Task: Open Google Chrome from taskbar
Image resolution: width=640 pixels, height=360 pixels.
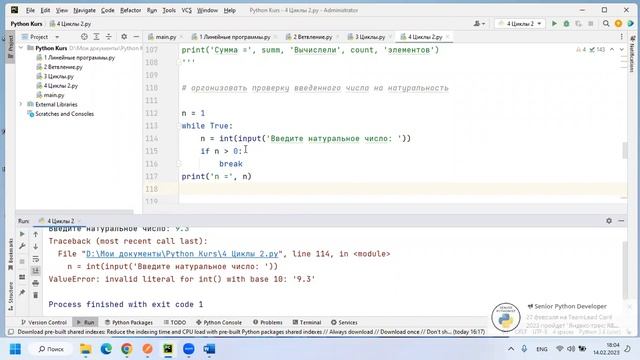Action: pyautogui.click(x=127, y=349)
